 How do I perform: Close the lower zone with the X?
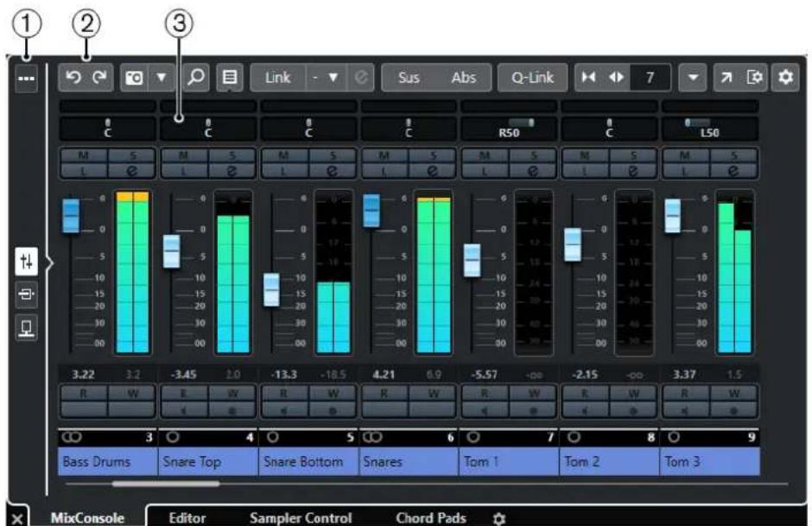(17, 519)
